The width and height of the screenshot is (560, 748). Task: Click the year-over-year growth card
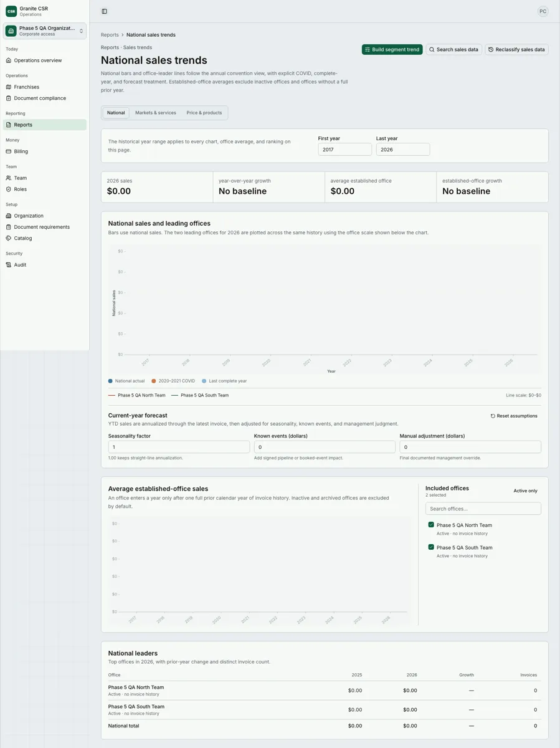click(269, 187)
